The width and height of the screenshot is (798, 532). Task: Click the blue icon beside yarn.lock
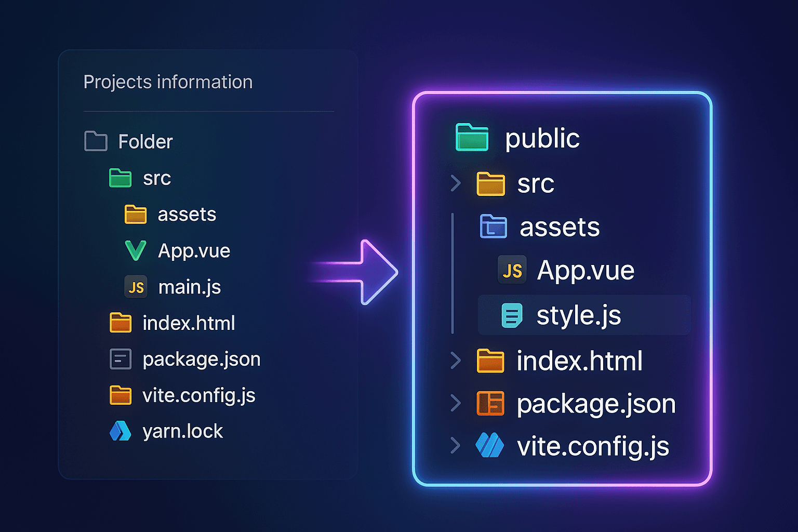coord(121,431)
